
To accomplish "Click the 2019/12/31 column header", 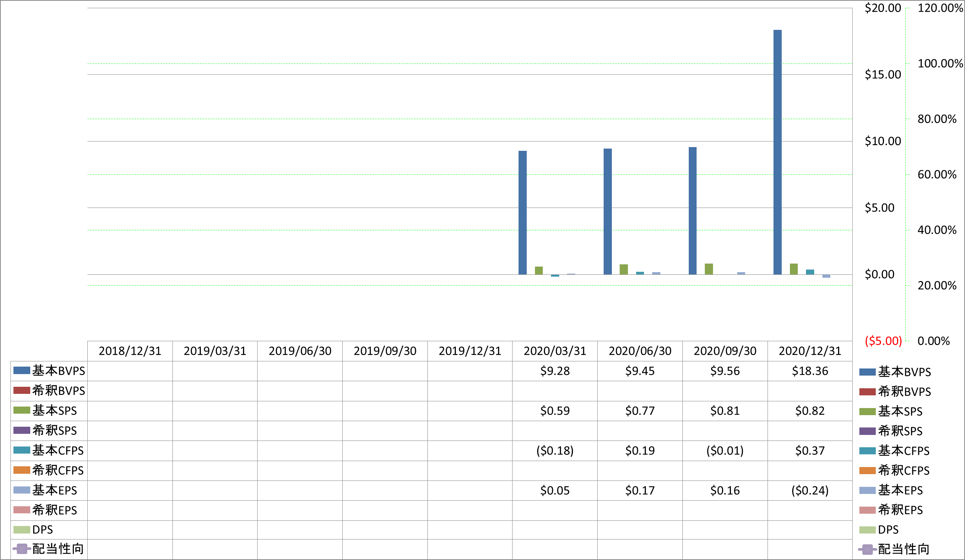I will point(470,351).
